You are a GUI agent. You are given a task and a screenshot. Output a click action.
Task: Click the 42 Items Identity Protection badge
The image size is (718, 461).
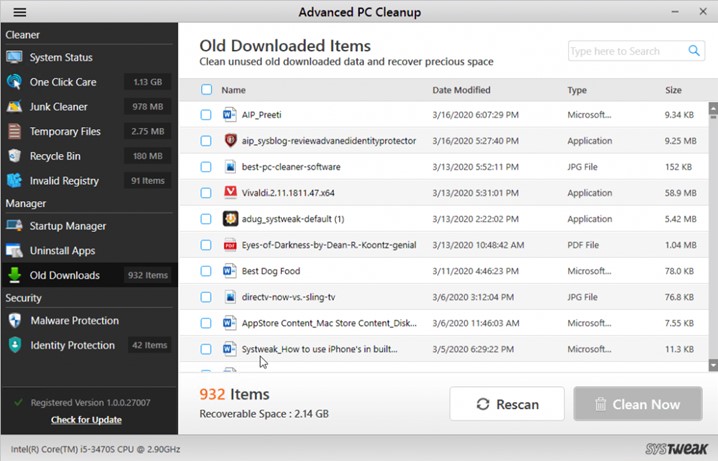(x=149, y=345)
